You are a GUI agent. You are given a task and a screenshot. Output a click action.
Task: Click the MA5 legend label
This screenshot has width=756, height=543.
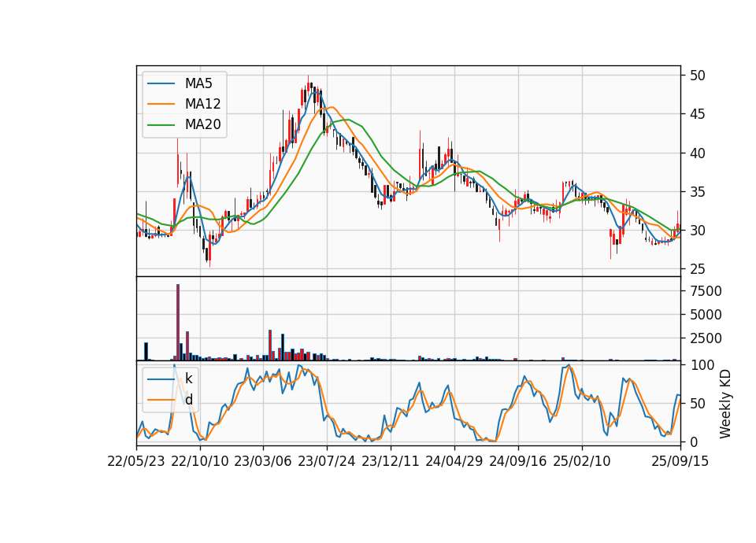(x=198, y=83)
